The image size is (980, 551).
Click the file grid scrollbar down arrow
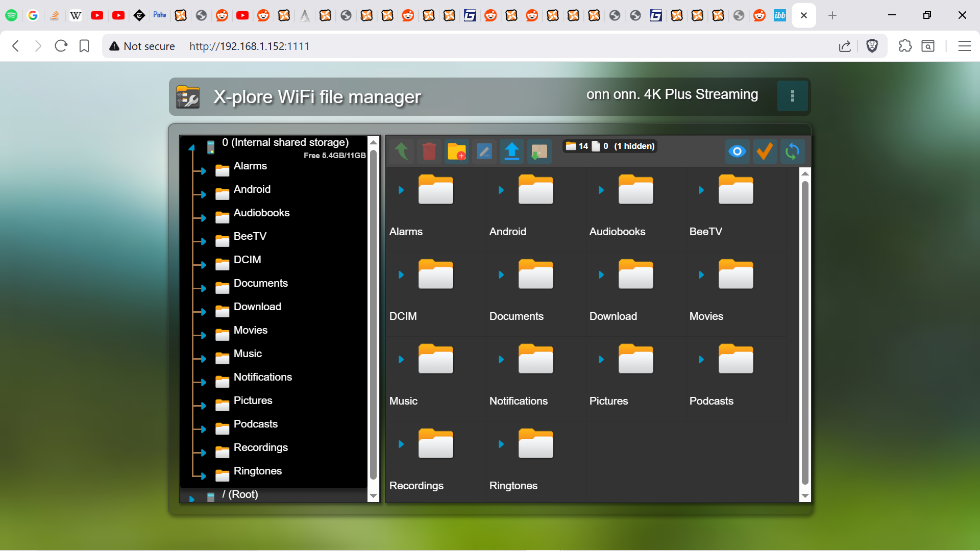click(805, 496)
